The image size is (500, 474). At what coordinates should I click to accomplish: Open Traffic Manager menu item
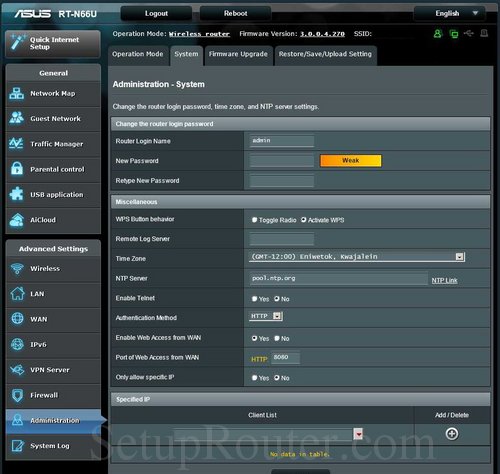point(53,144)
